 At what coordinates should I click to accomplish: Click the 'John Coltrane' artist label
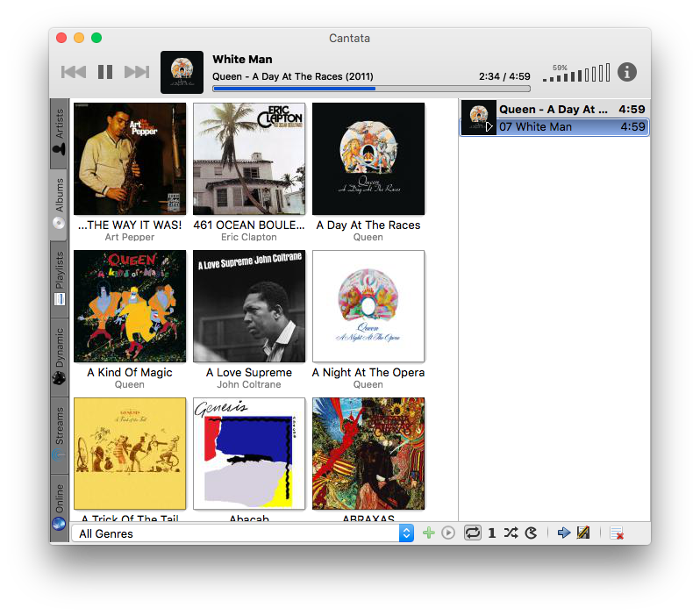(249, 384)
